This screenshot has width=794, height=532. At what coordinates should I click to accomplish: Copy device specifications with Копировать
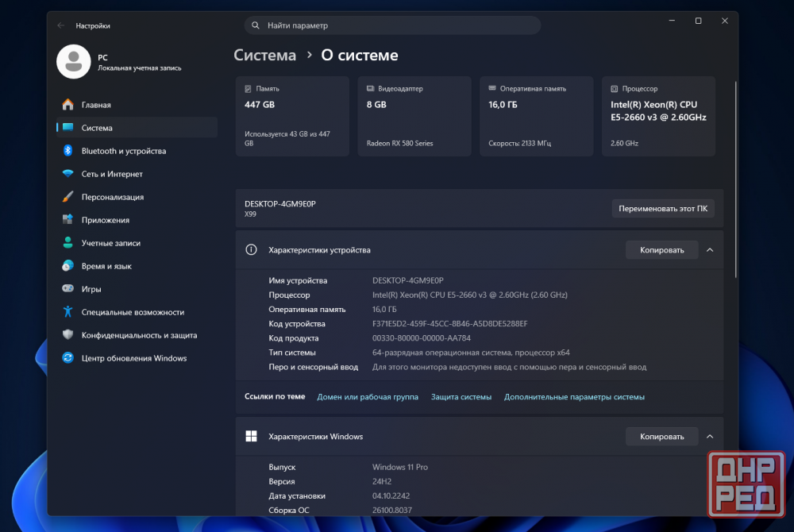pos(662,250)
